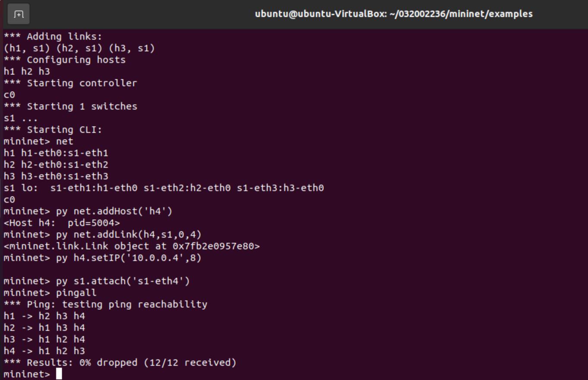Open a new terminal tab icon
The image size is (588, 380).
click(x=19, y=14)
